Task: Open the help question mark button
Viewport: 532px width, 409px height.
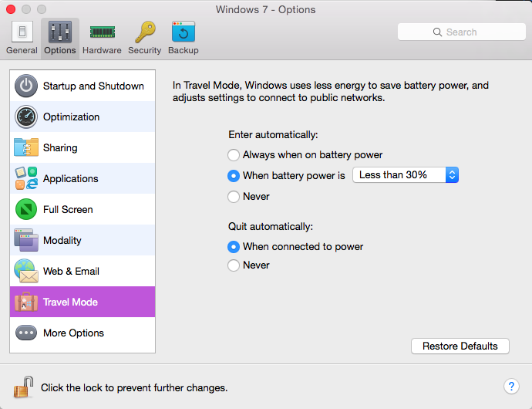Action: tap(510, 387)
